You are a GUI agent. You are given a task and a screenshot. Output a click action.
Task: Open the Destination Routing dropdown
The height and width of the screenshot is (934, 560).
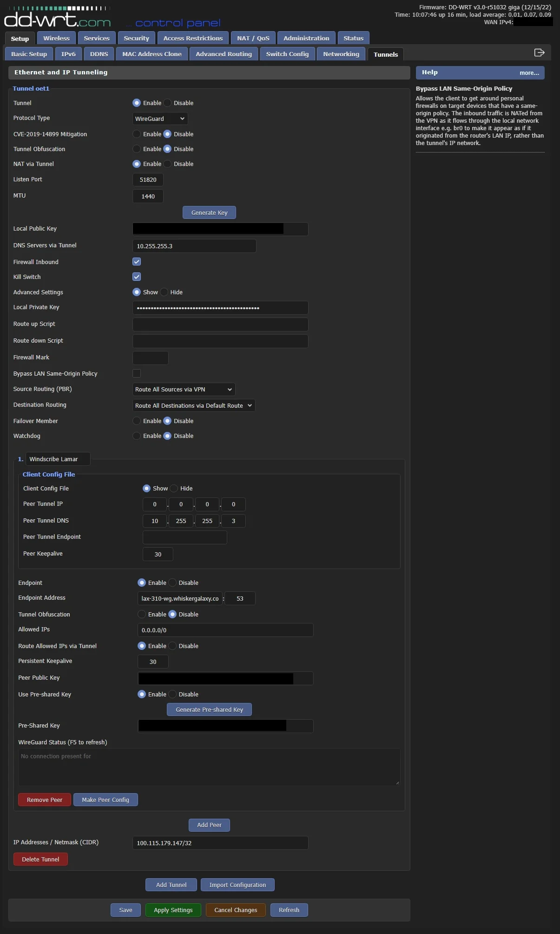[x=193, y=405]
